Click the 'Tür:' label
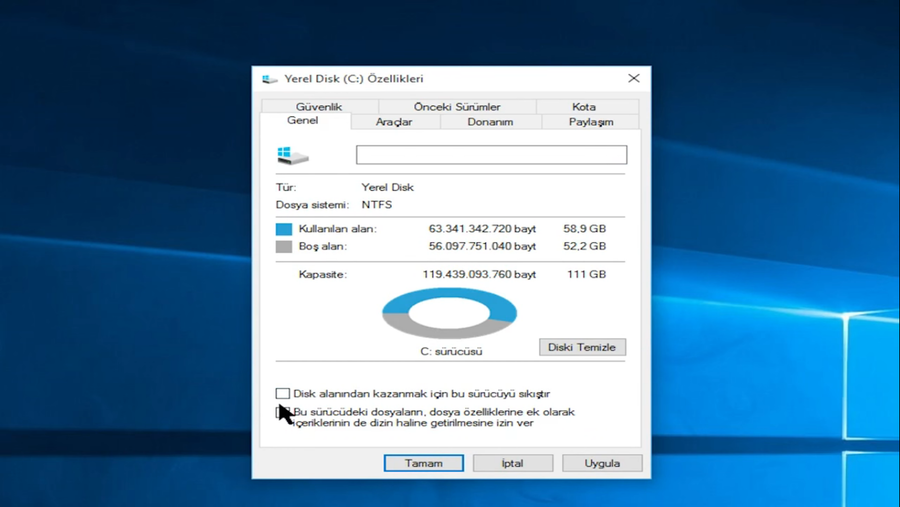900x507 pixels. coord(286,187)
